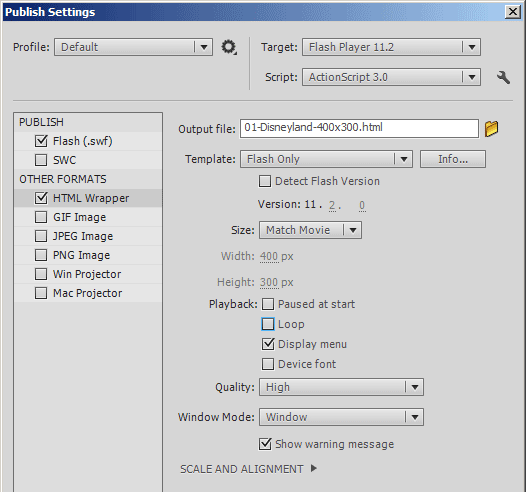Enable PNG Image format checkbox
This screenshot has height=492, width=526.
(41, 255)
